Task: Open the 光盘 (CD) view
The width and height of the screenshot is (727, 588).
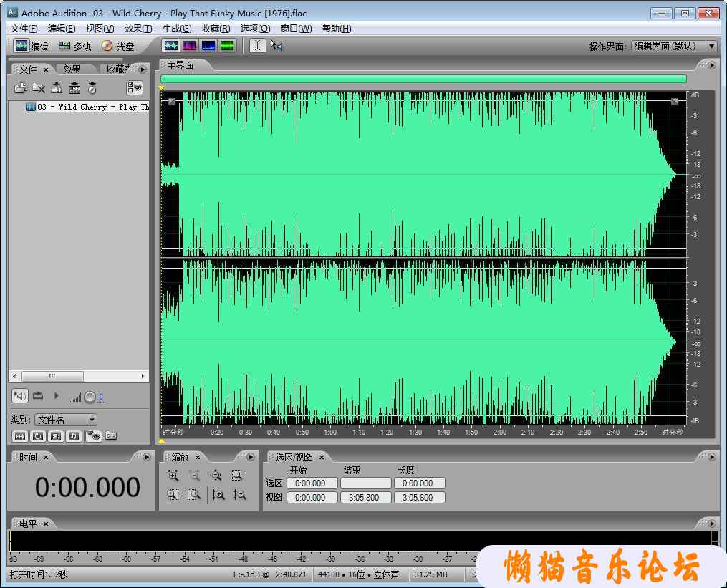Action: click(x=118, y=46)
